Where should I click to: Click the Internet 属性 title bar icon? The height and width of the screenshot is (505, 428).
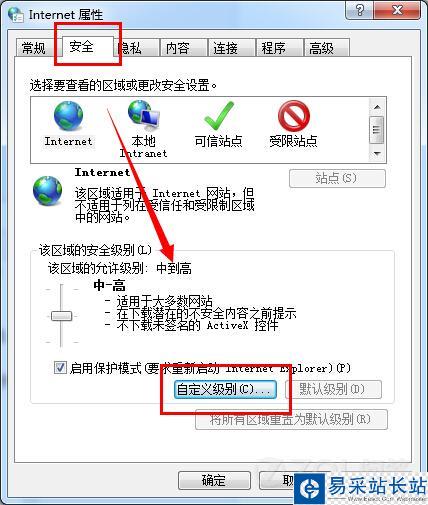[16, 14]
